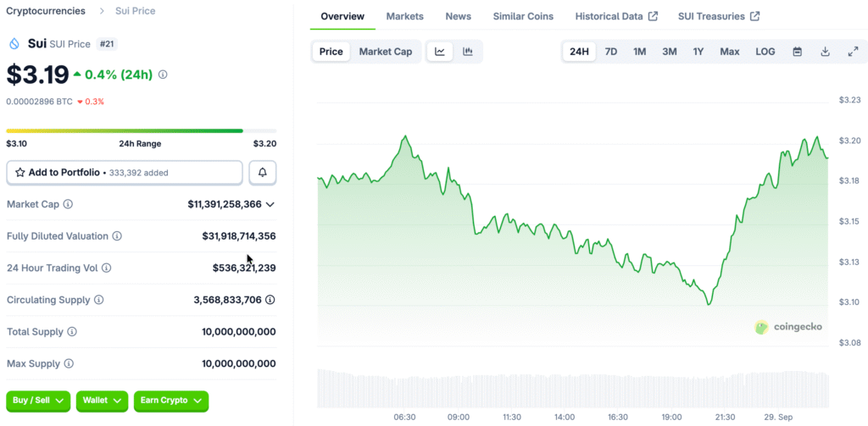Select the Price chart toggle
Viewport: 868px width, 426px height.
[331, 52]
